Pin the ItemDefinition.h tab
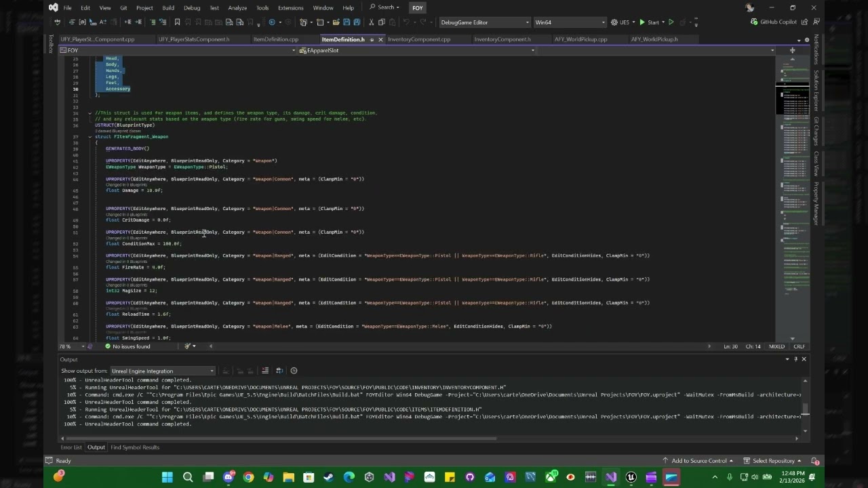Viewport: 868px width, 488px height. click(371, 39)
